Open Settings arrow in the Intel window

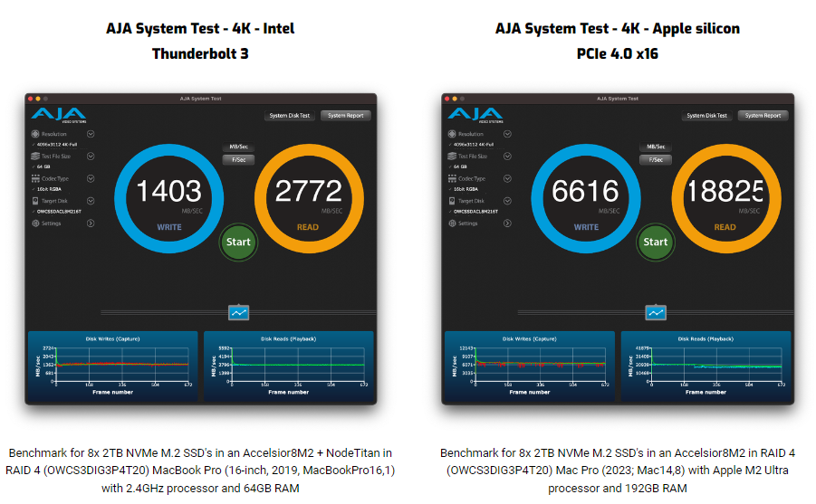point(91,223)
